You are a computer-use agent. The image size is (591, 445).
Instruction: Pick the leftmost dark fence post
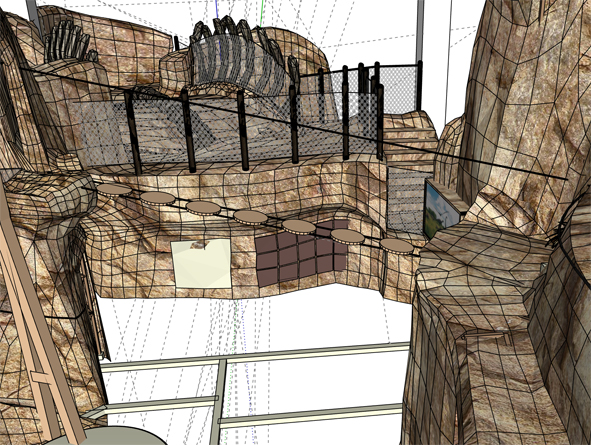[133, 133]
